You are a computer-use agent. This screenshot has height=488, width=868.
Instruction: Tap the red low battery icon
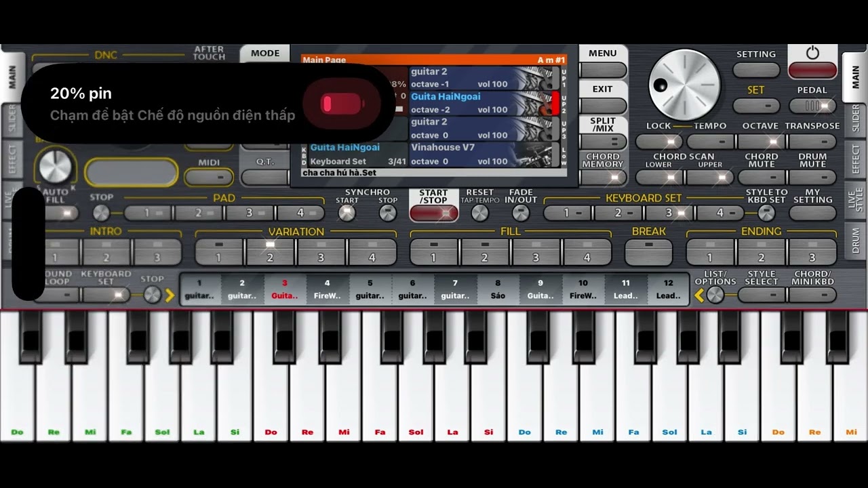tap(341, 104)
